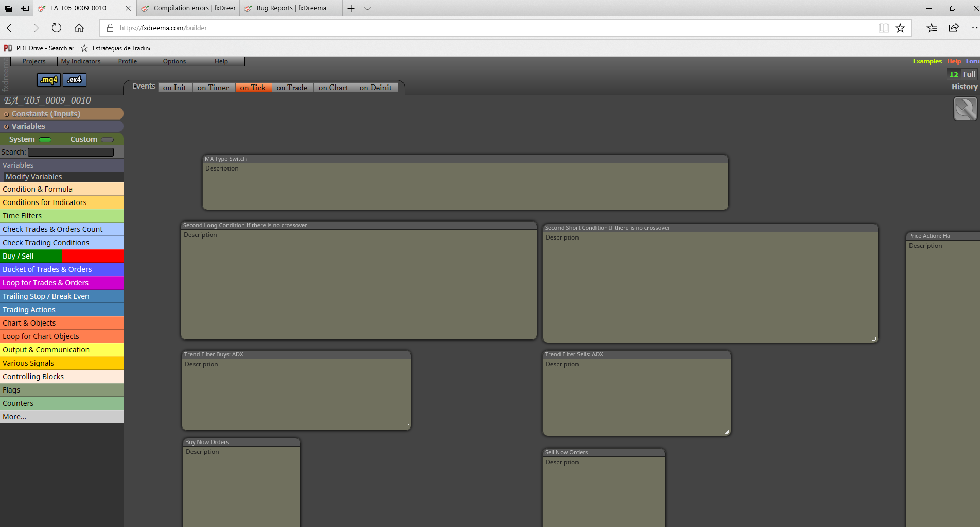Viewport: 980px width, 527px height.
Task: Add page to favorites star
Action: coord(900,28)
